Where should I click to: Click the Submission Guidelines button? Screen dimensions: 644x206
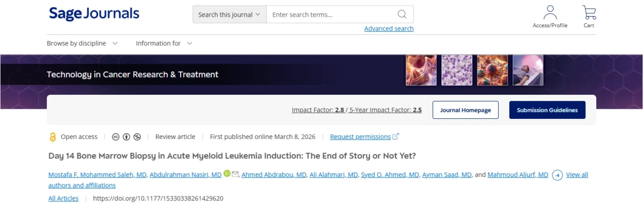click(x=547, y=110)
